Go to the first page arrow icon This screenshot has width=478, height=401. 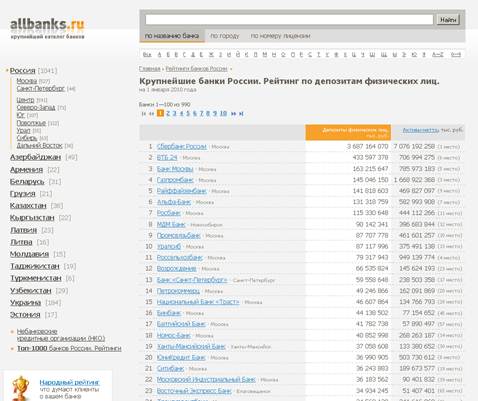pos(144,114)
